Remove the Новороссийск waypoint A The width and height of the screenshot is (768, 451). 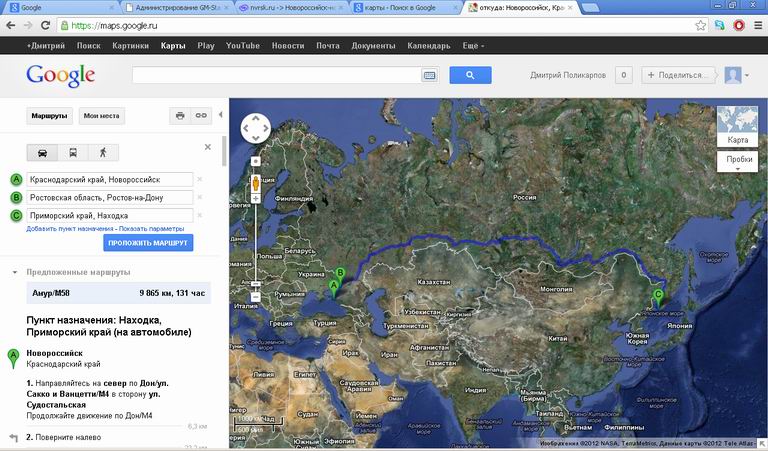tap(200, 179)
